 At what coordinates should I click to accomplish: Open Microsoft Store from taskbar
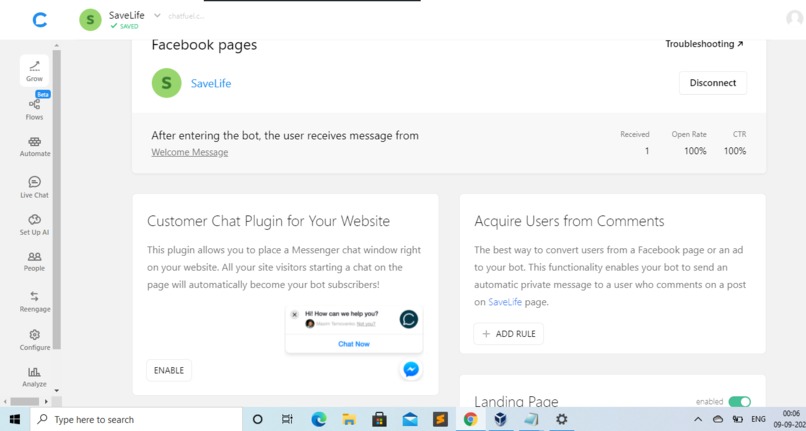379,419
